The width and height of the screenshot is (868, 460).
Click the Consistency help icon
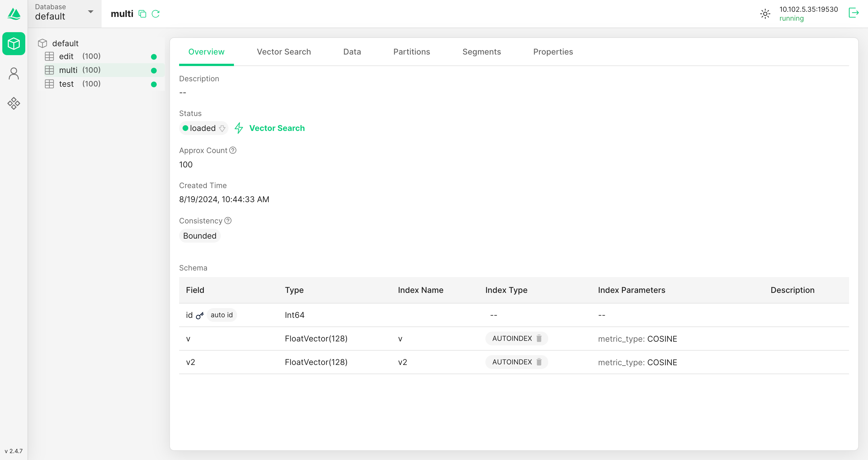pos(228,221)
